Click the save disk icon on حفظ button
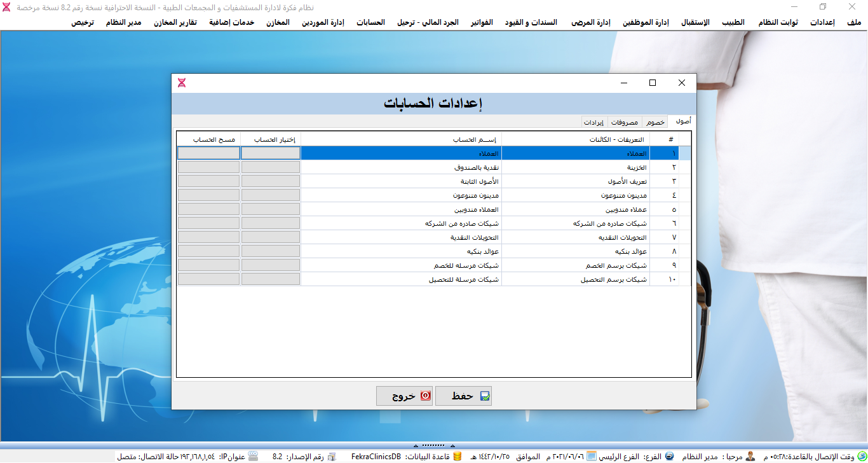Screen dimensions: 868x463 tap(485, 396)
